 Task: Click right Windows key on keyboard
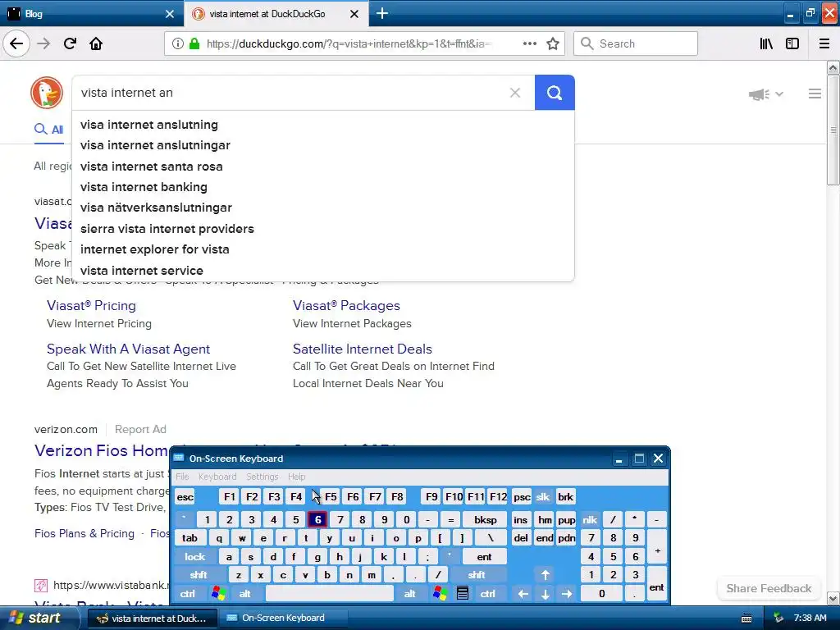pos(440,594)
